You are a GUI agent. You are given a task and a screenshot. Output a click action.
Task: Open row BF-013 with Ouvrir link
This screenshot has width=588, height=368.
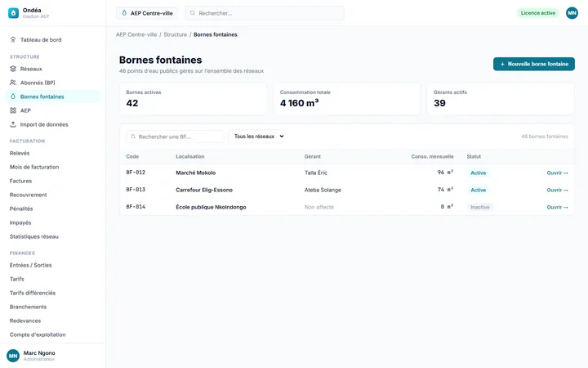click(557, 190)
